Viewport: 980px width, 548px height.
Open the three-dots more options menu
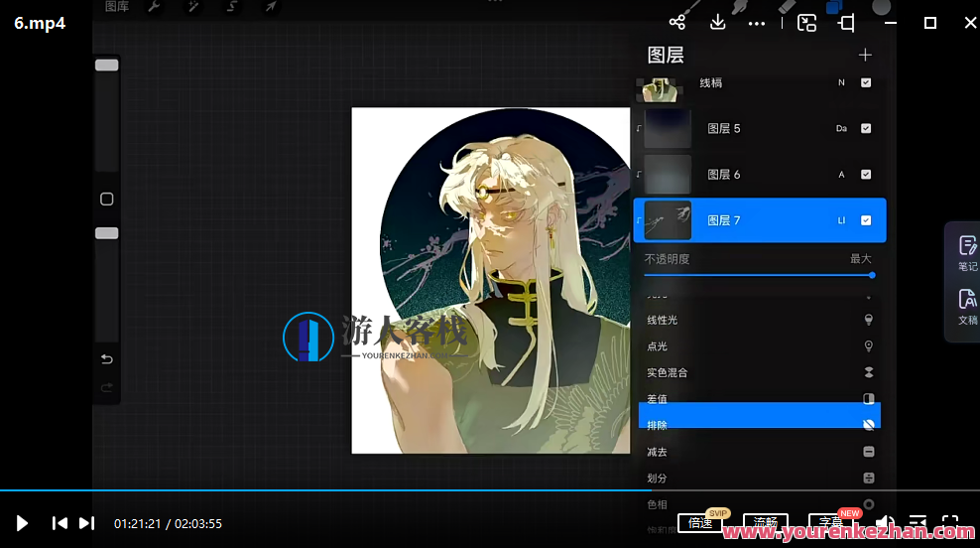pyautogui.click(x=757, y=23)
